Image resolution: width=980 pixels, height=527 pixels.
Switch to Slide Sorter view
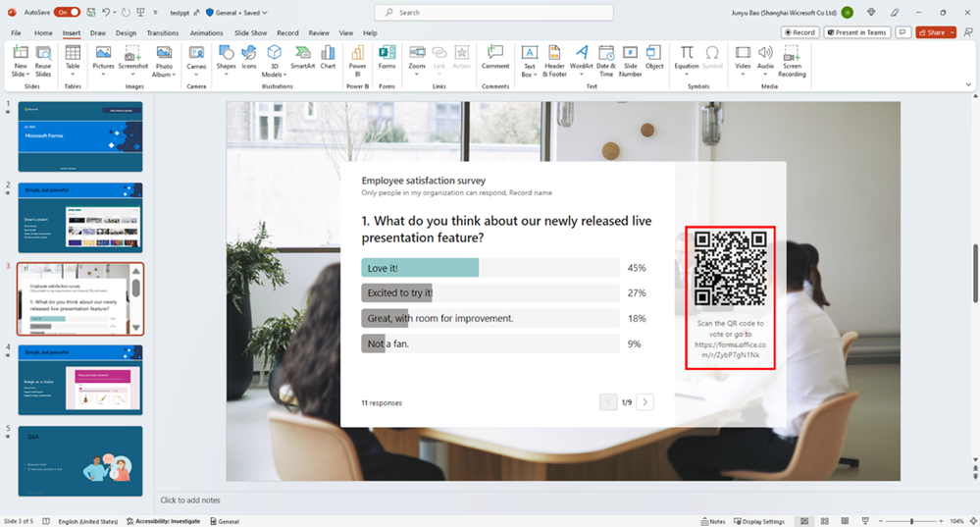[x=824, y=521]
